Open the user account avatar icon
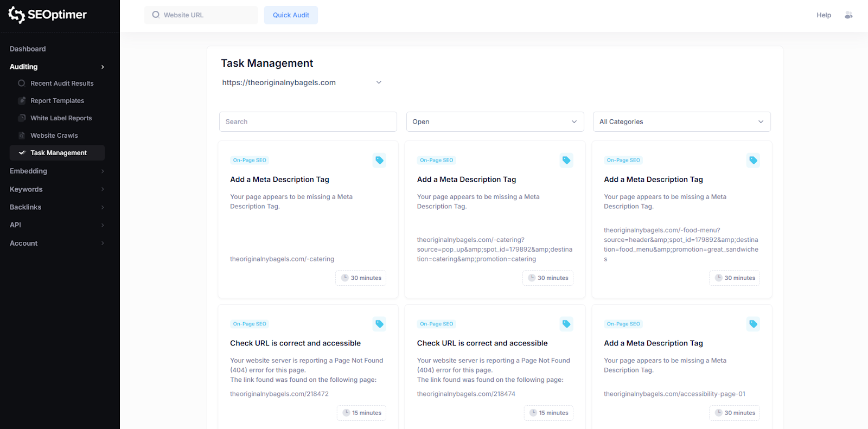Viewport: 868px width, 429px height. pos(848,15)
